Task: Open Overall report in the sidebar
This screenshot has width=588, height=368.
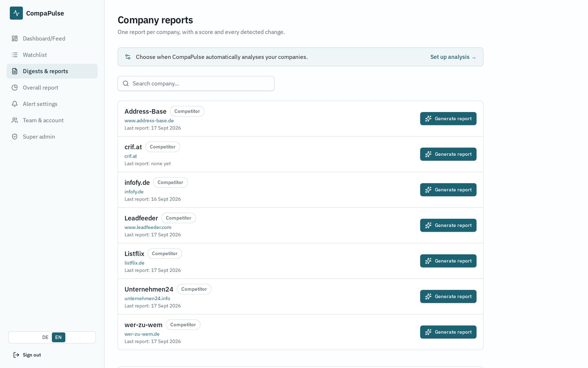Action: pos(52,88)
